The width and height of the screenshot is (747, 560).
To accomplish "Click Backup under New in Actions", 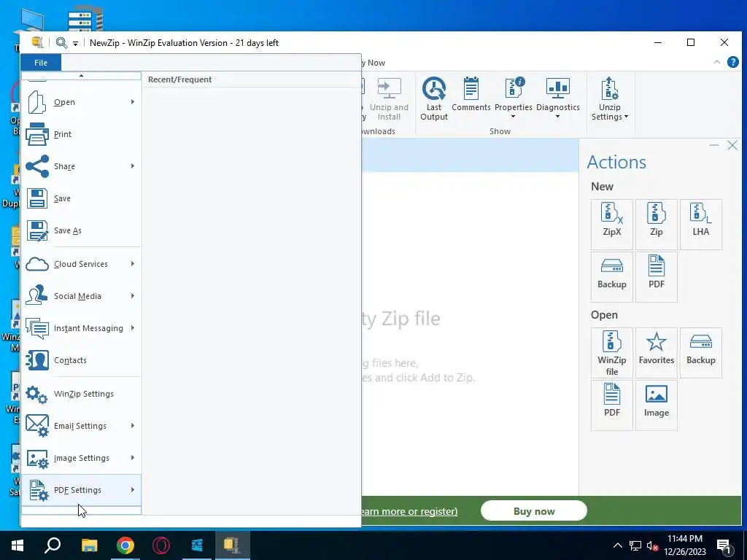I will pos(612,276).
